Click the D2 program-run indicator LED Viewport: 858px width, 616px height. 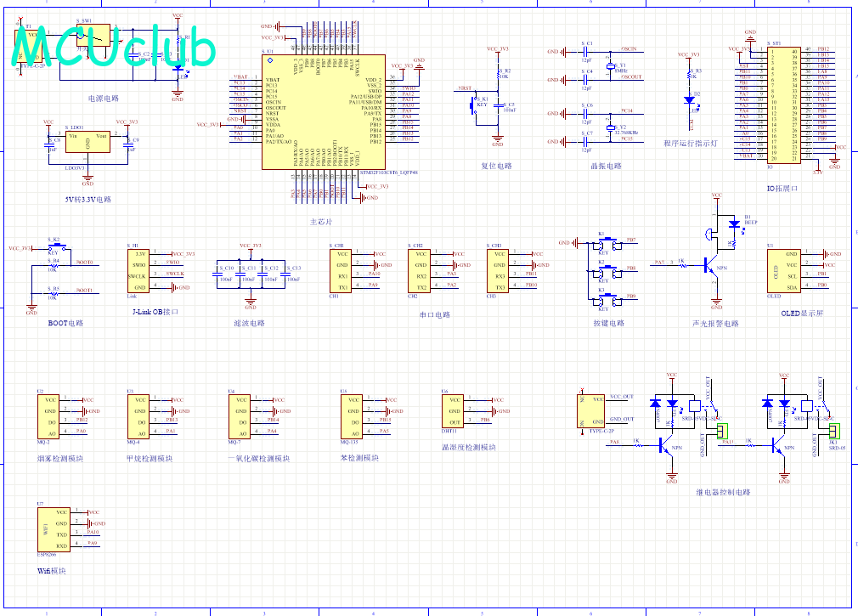coord(689,100)
